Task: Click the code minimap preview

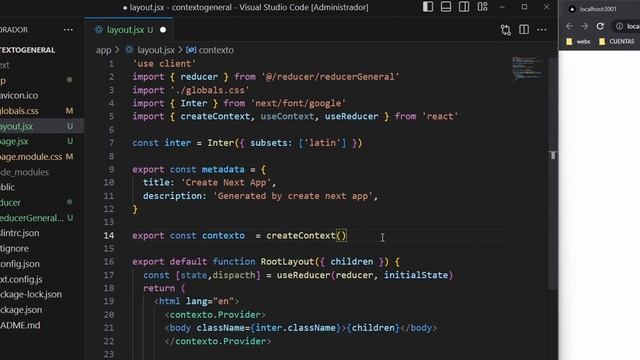Action: tap(527, 68)
